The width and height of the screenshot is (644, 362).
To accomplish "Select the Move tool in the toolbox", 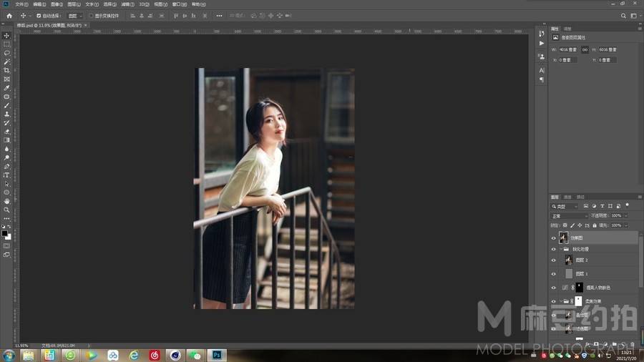I will point(6,36).
